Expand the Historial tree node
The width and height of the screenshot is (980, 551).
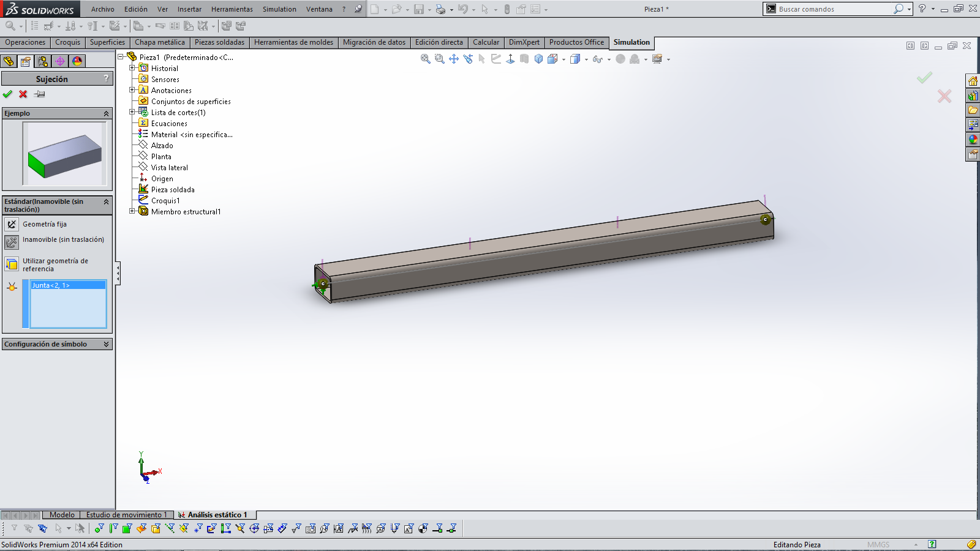pyautogui.click(x=132, y=68)
